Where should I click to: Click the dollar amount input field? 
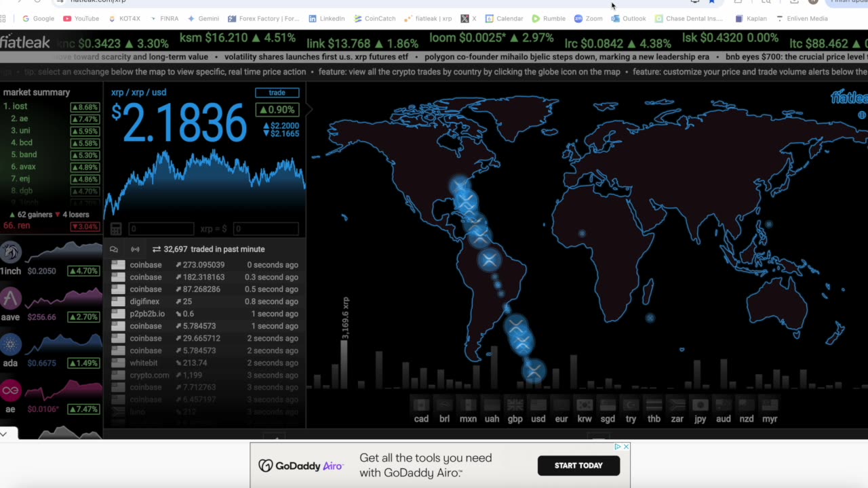click(265, 229)
